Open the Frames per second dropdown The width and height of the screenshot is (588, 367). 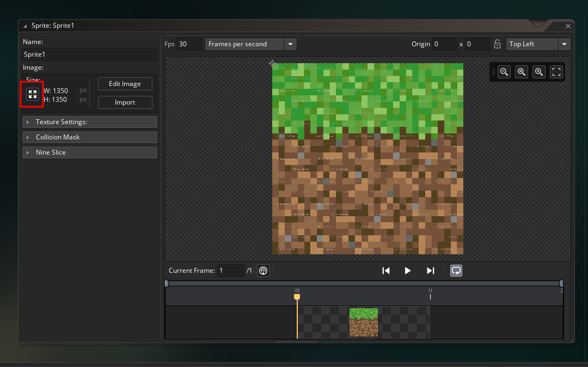251,44
